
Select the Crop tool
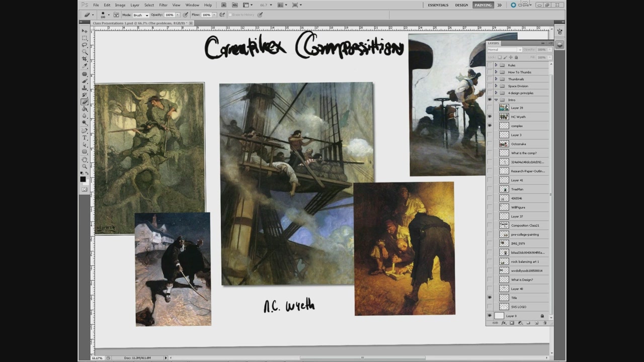(x=85, y=59)
